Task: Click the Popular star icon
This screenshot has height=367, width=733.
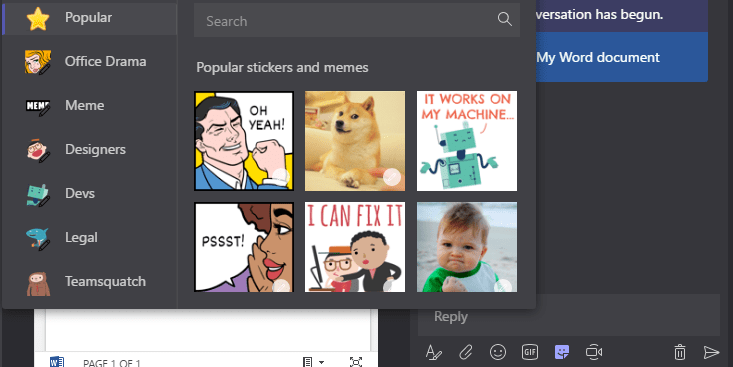Action: [x=38, y=18]
